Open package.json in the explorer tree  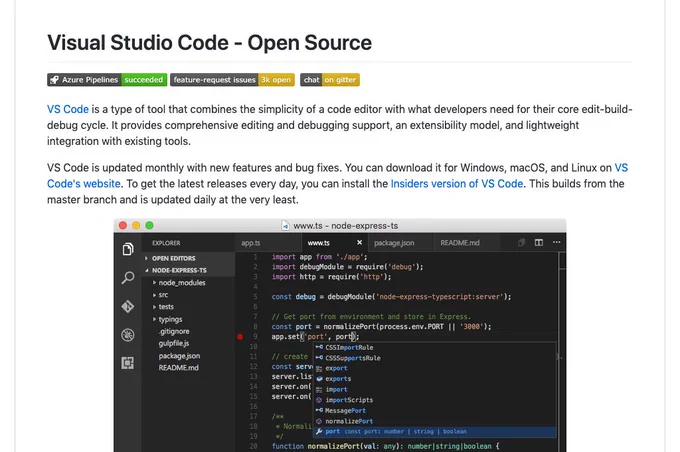[179, 356]
